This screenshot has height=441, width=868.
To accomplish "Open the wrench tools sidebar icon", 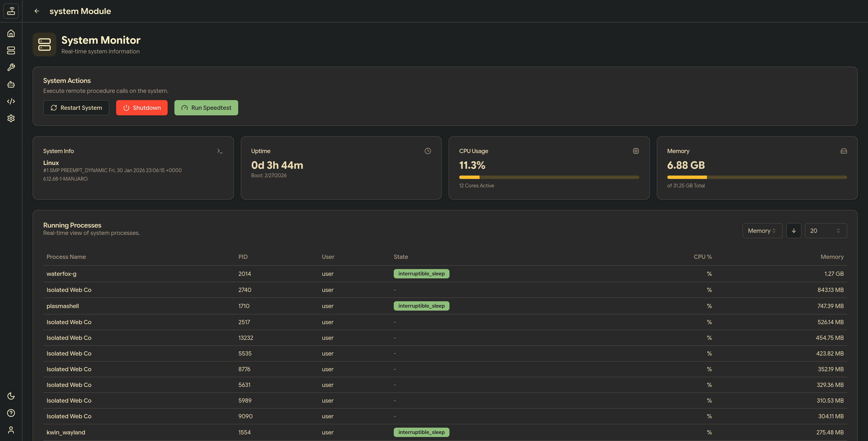I will 11,67.
